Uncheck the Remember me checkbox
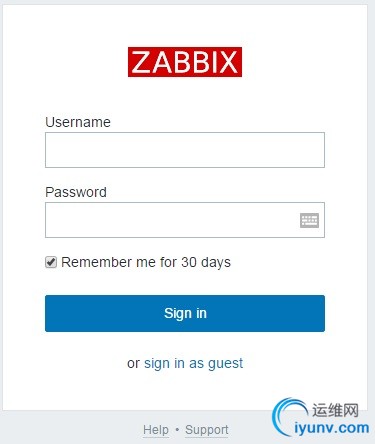The width and height of the screenshot is (375, 444). (51, 262)
